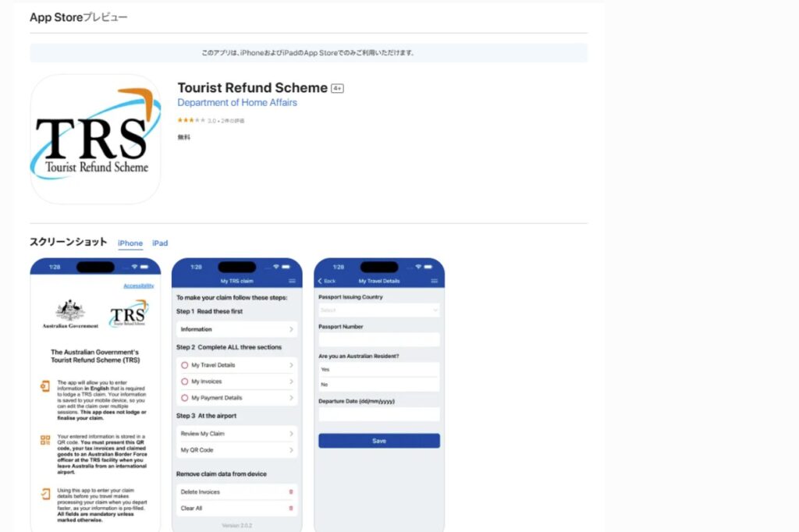Click the orange icon beside 'Using this app' text
799x532 pixels.
[45, 494]
